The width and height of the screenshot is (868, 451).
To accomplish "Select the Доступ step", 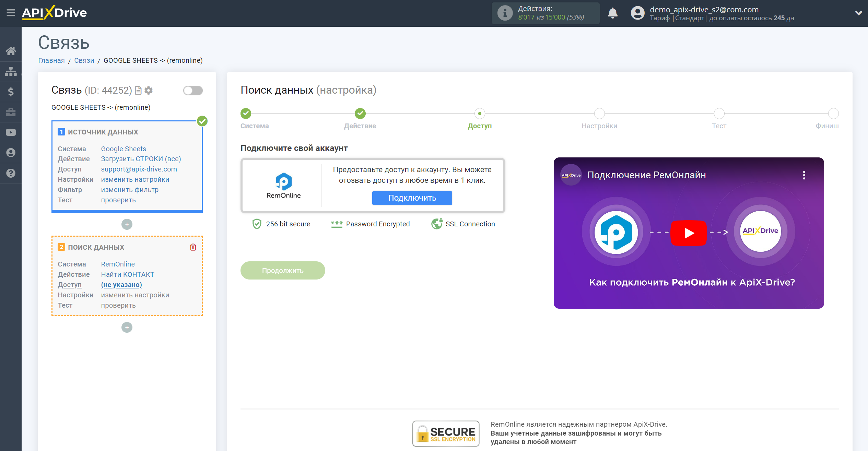I will [x=480, y=113].
